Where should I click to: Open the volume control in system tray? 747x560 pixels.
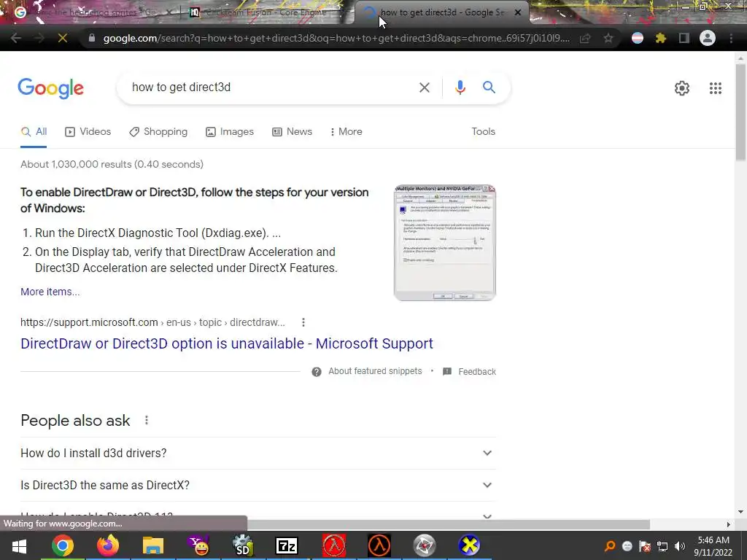tap(680, 546)
